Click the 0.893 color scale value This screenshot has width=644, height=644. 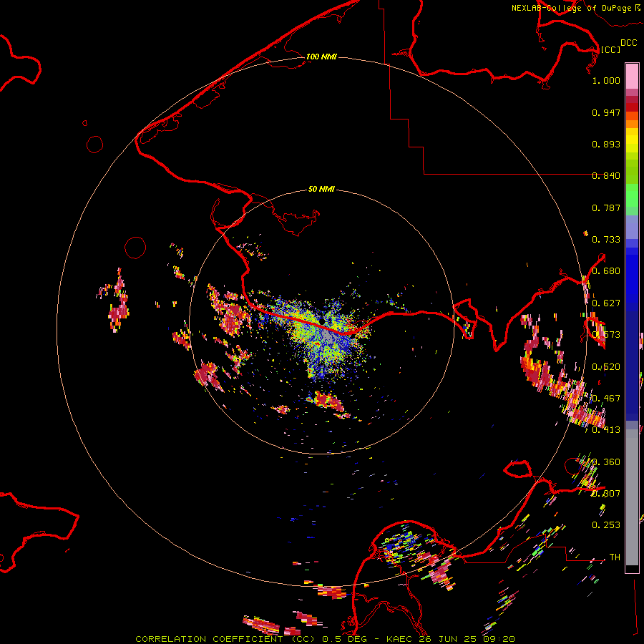[x=606, y=144]
